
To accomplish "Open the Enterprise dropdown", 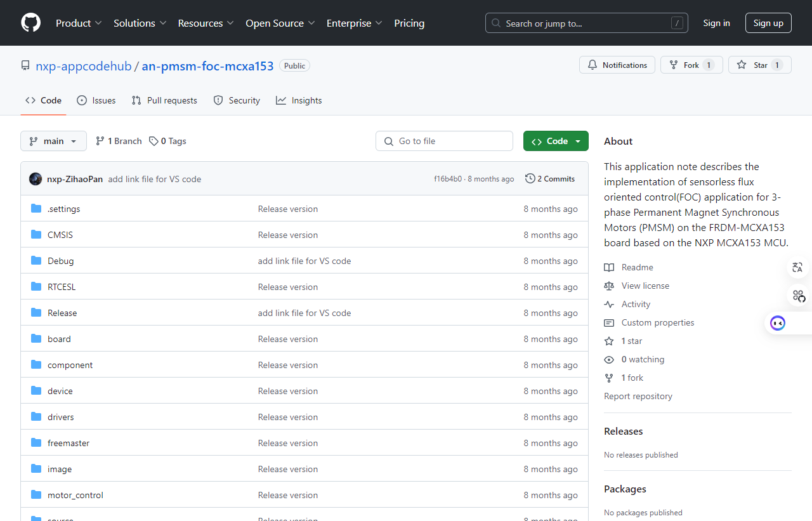I will pyautogui.click(x=355, y=23).
